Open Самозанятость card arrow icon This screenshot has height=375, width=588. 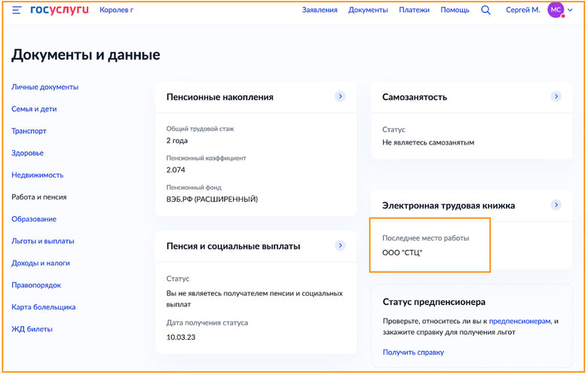pyautogui.click(x=556, y=96)
